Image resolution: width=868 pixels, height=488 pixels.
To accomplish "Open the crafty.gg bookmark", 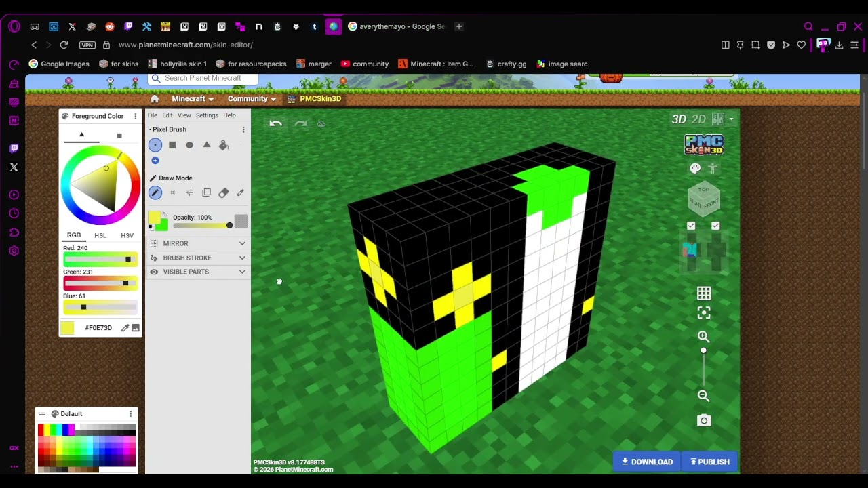I will click(505, 64).
